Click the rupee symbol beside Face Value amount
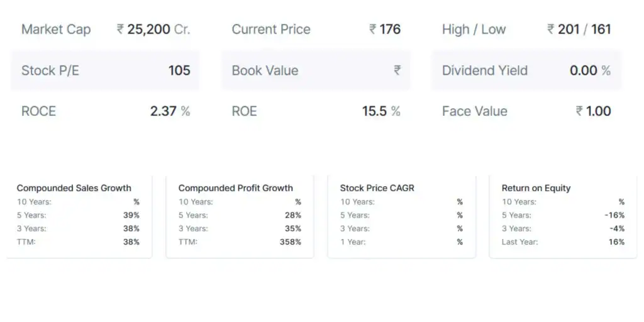Screen dimensions: 644x322 579,111
